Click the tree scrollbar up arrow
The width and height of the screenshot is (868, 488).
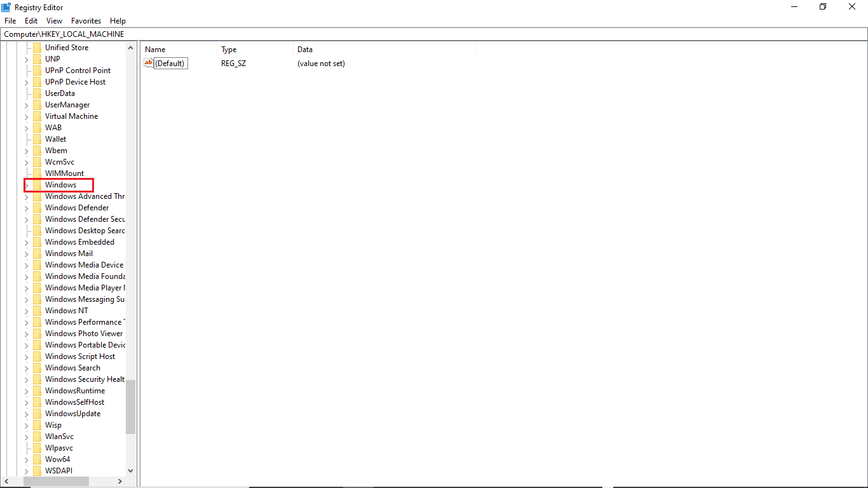(x=131, y=48)
